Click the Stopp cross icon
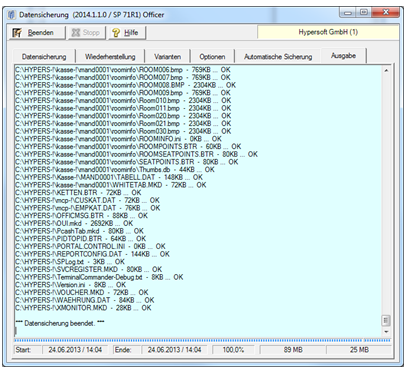 [x=76, y=33]
